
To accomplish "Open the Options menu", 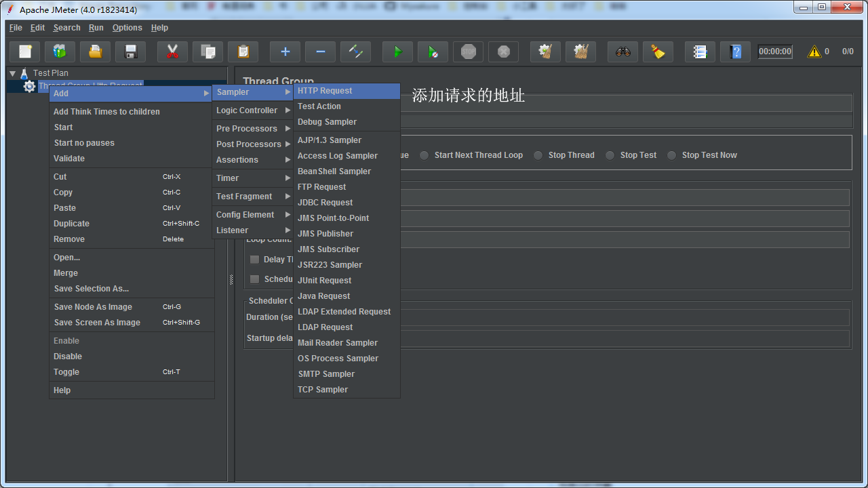I will 127,28.
